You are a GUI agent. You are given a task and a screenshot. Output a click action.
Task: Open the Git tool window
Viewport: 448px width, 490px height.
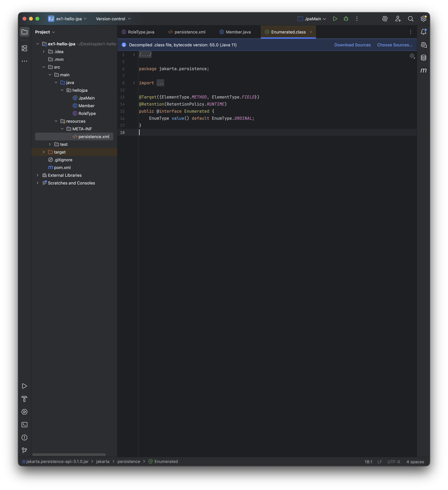click(24, 450)
